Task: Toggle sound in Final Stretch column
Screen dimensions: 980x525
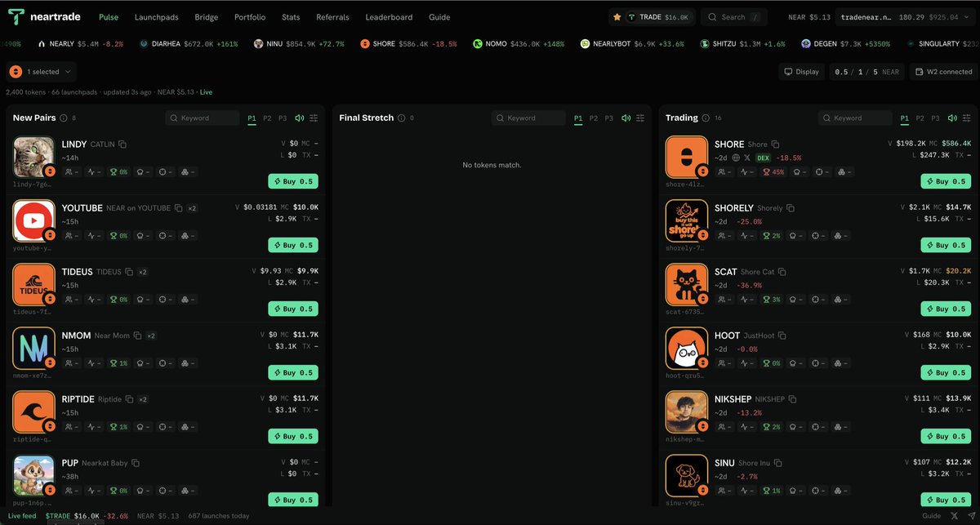Action: point(626,118)
